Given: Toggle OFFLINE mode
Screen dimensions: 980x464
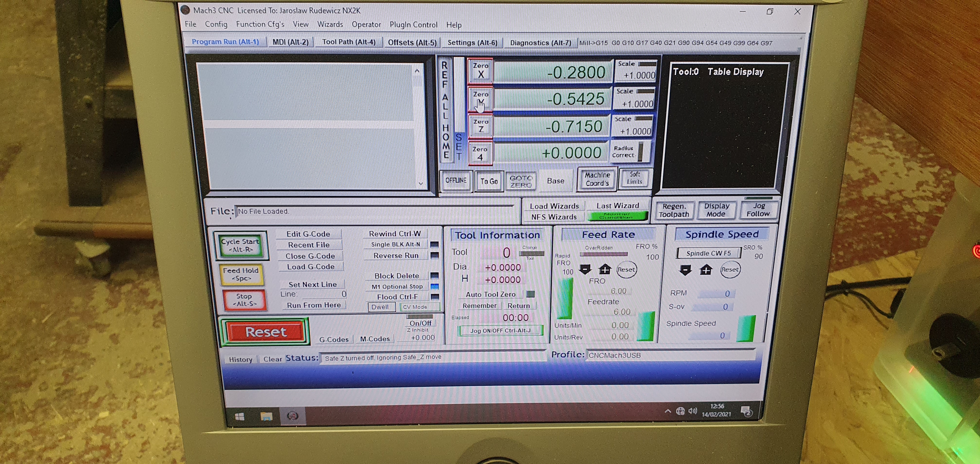Looking at the screenshot, I should click(x=456, y=180).
